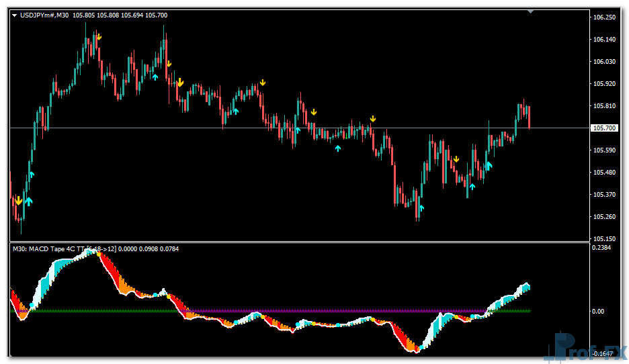Viewport: 629px width, 364px height.
Task: Select the rightmost yellow down arrow on chart
Action: [456, 159]
